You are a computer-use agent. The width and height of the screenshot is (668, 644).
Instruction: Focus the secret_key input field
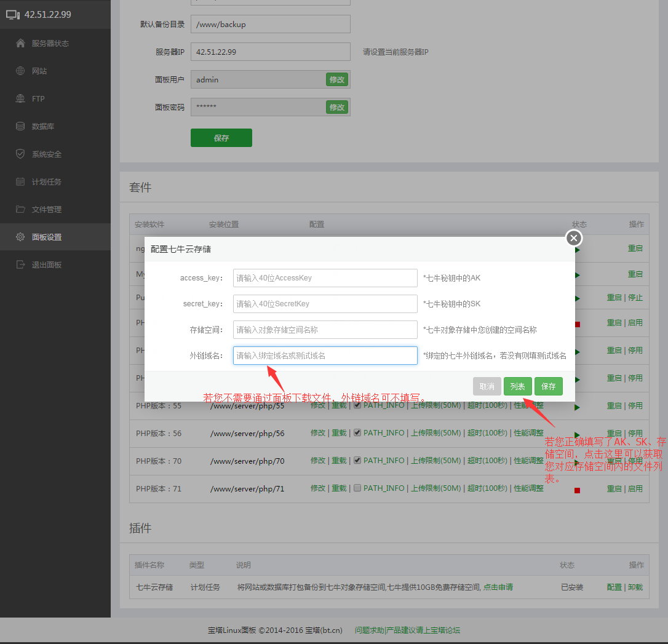coord(325,304)
